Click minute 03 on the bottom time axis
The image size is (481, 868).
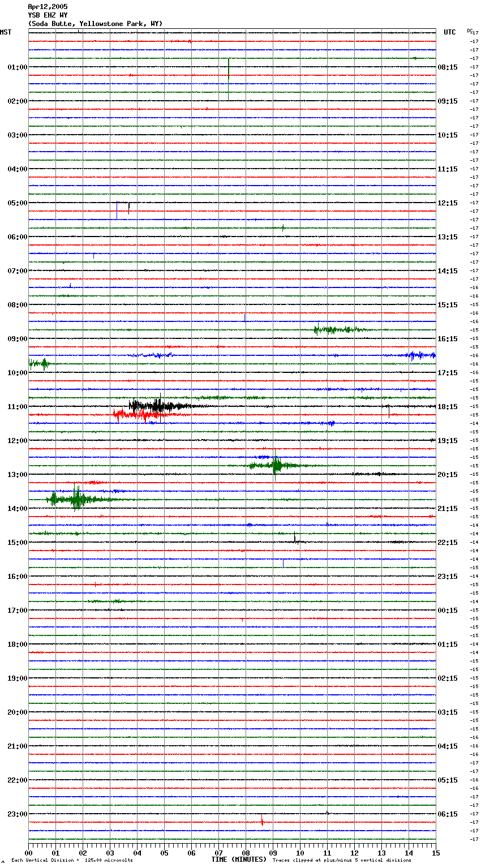coord(110,853)
